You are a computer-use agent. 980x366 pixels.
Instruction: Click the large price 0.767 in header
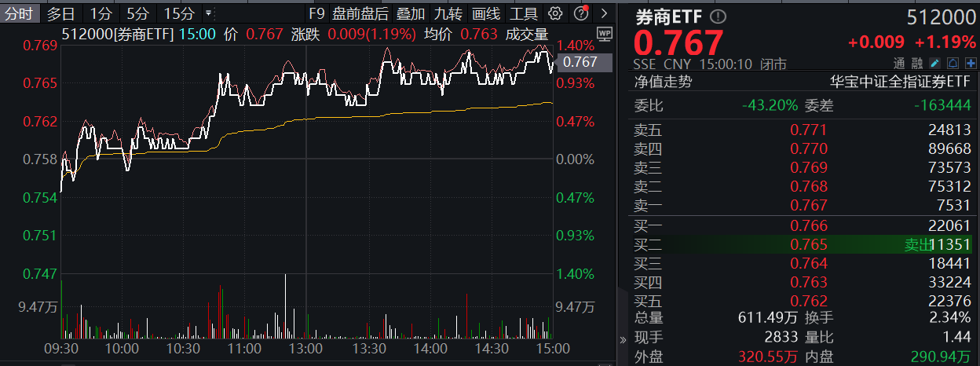(678, 42)
